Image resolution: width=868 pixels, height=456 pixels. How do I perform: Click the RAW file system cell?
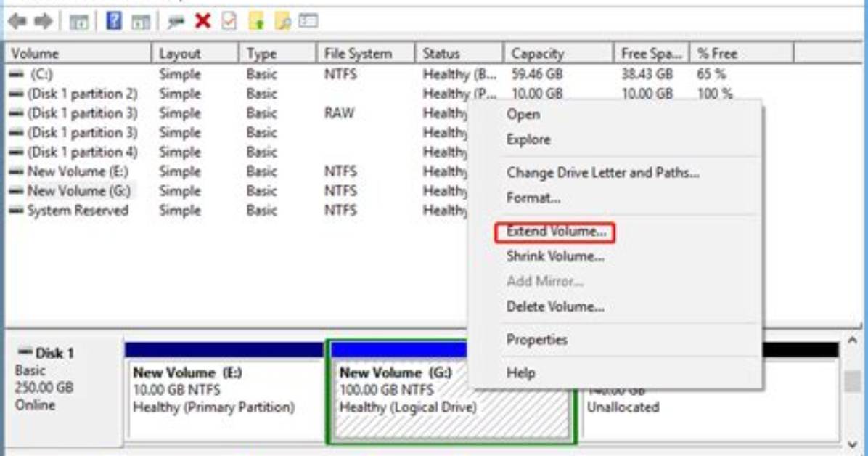pyautogui.click(x=340, y=113)
